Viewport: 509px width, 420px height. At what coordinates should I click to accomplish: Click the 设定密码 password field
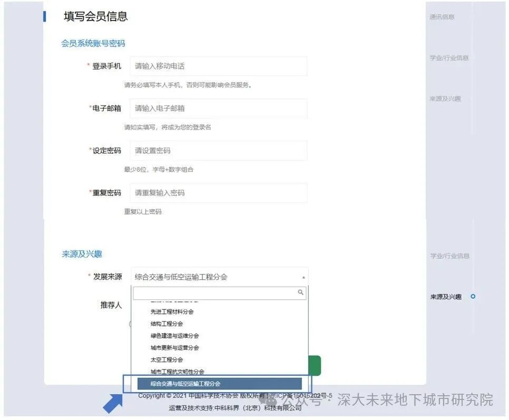(218, 151)
